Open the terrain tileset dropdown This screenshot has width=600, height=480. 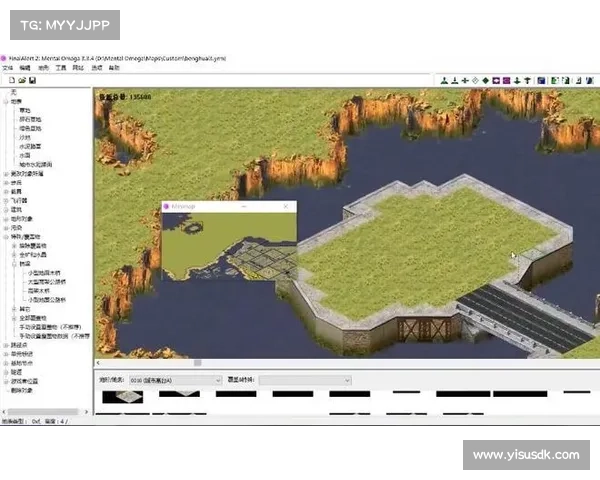click(176, 380)
